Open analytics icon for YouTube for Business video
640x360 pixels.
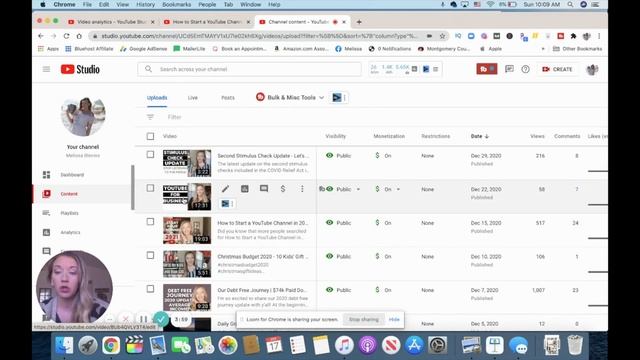click(244, 189)
